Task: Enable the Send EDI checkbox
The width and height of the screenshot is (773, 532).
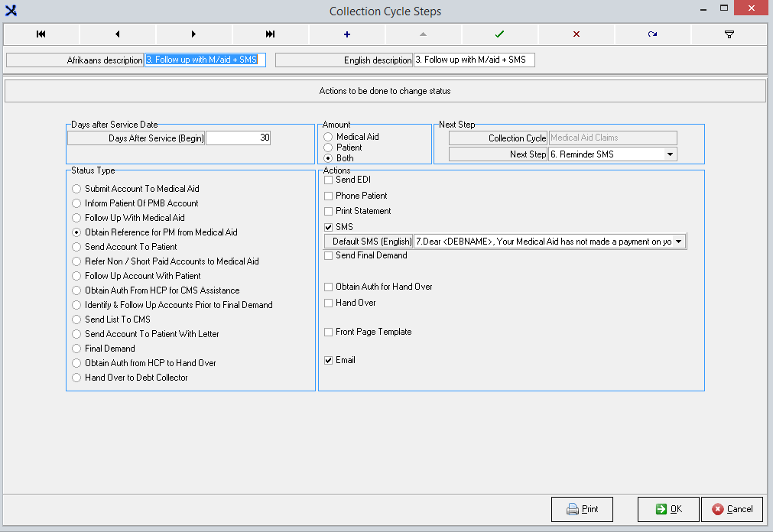Action: [x=329, y=180]
